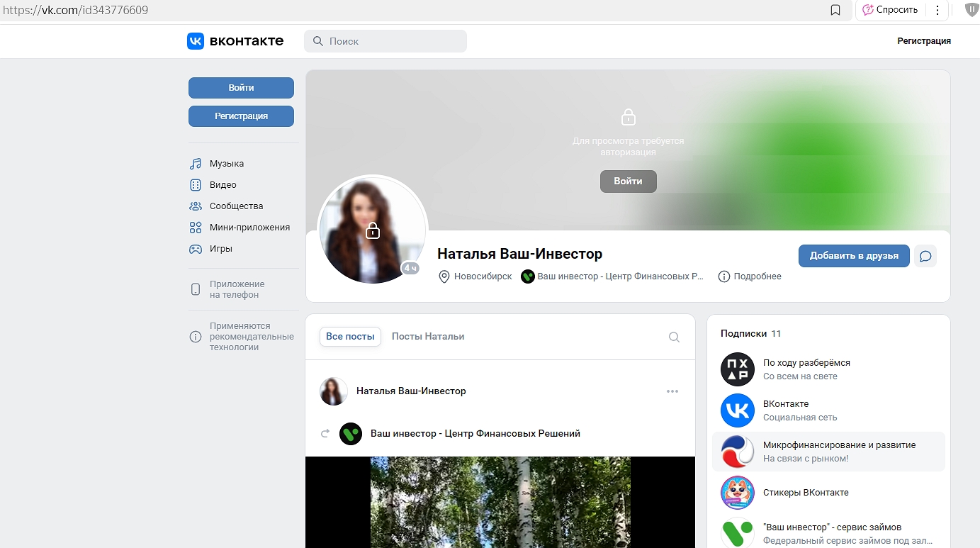Open По ходу разберёмся community avatar
This screenshot has height=548, width=980.
tap(738, 369)
